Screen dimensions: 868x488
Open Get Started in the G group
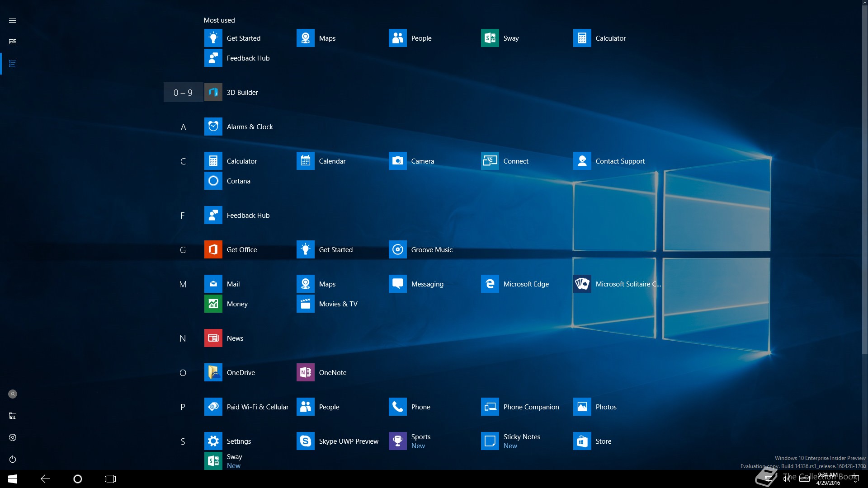305,249
